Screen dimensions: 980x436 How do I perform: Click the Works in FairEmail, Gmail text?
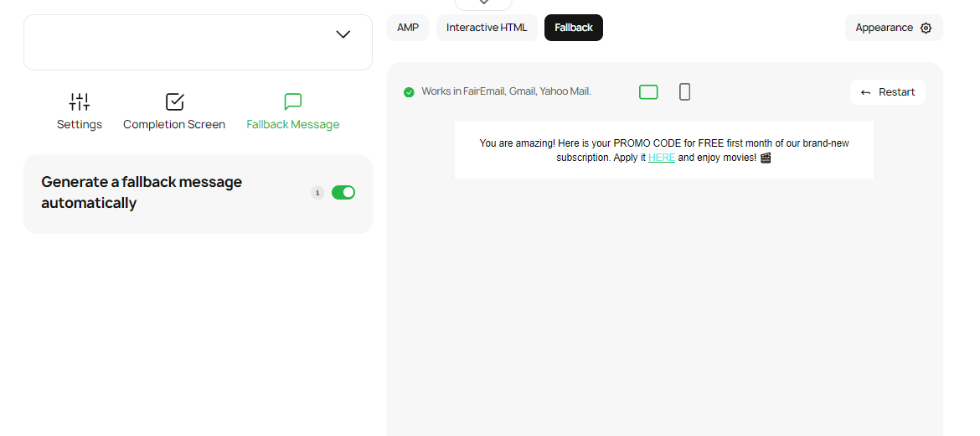506,91
